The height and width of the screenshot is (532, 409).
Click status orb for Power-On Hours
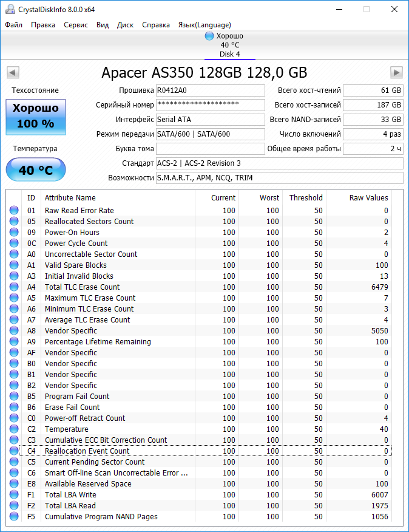[14, 232]
